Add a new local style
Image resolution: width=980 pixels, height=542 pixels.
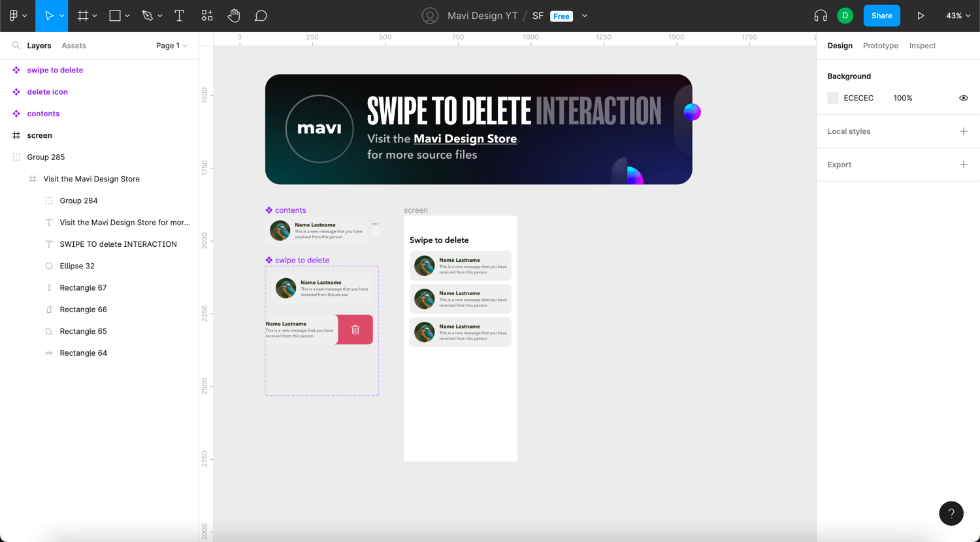963,131
